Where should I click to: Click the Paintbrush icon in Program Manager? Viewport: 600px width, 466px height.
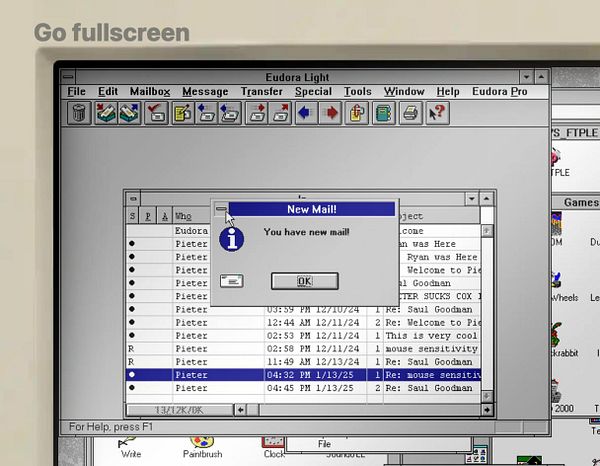tap(202, 448)
